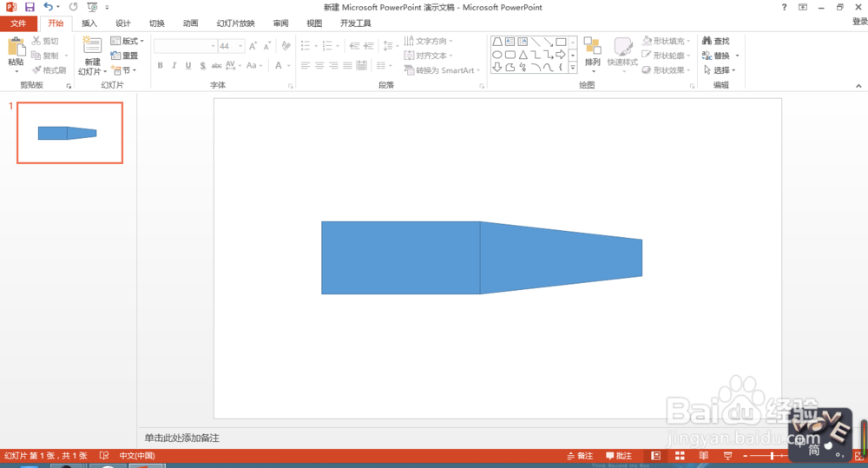Clear all formatting eraser icon
The image size is (868, 468).
tap(286, 46)
